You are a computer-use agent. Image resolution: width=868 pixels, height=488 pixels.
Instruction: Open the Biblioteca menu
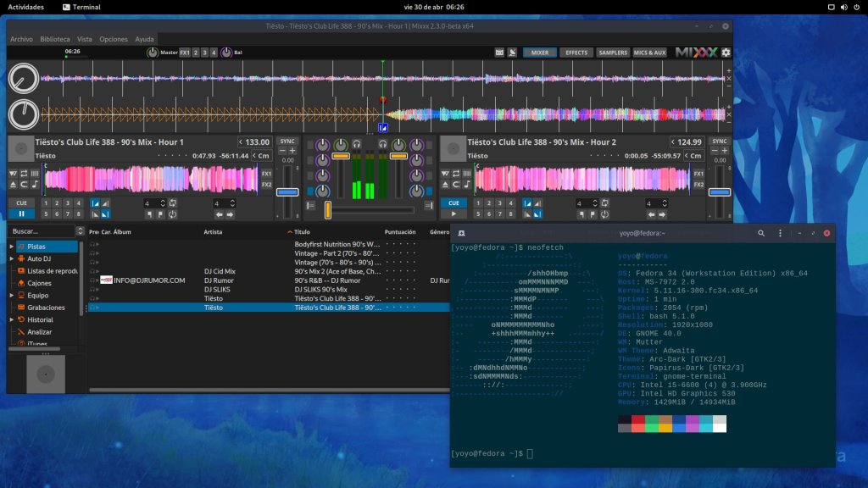click(x=55, y=39)
